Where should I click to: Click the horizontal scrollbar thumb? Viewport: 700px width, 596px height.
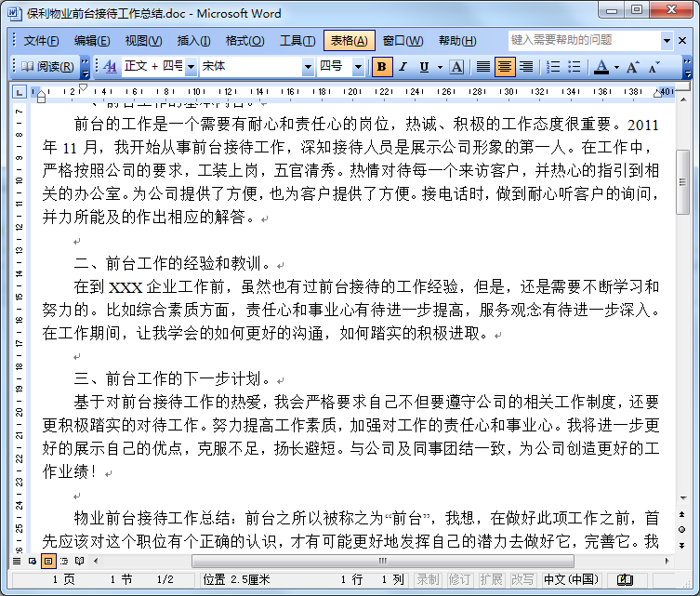click(x=383, y=561)
